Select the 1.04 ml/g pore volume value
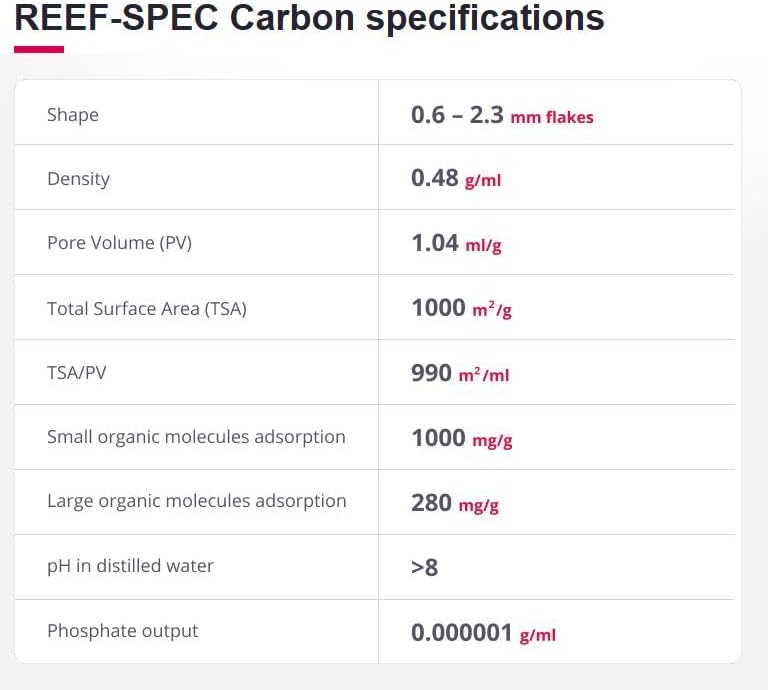 click(456, 243)
